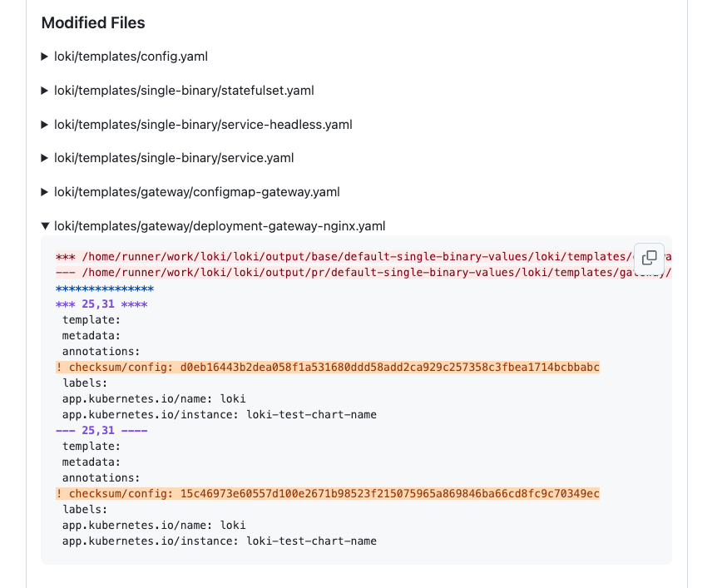Expand the single-binary/service.yaml disclosure triangle
The width and height of the screenshot is (722, 588).
coord(45,158)
